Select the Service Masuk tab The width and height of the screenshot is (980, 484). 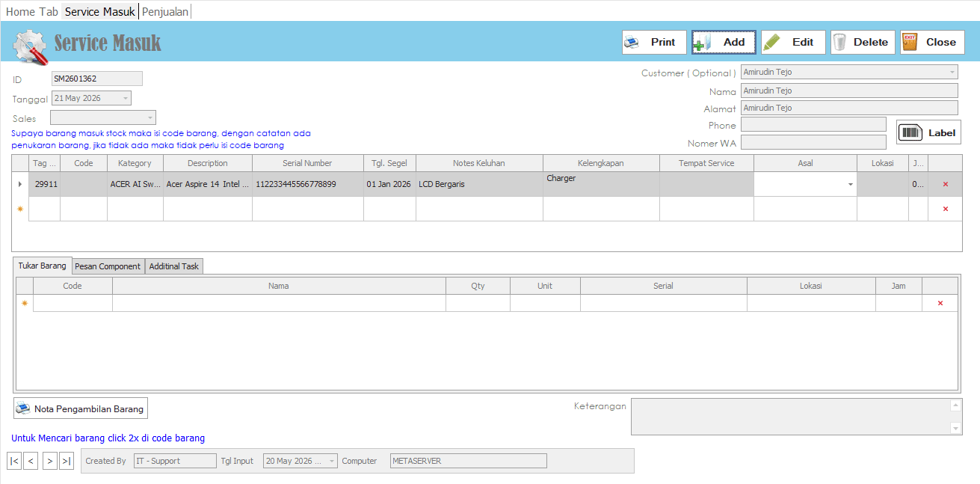coord(100,12)
